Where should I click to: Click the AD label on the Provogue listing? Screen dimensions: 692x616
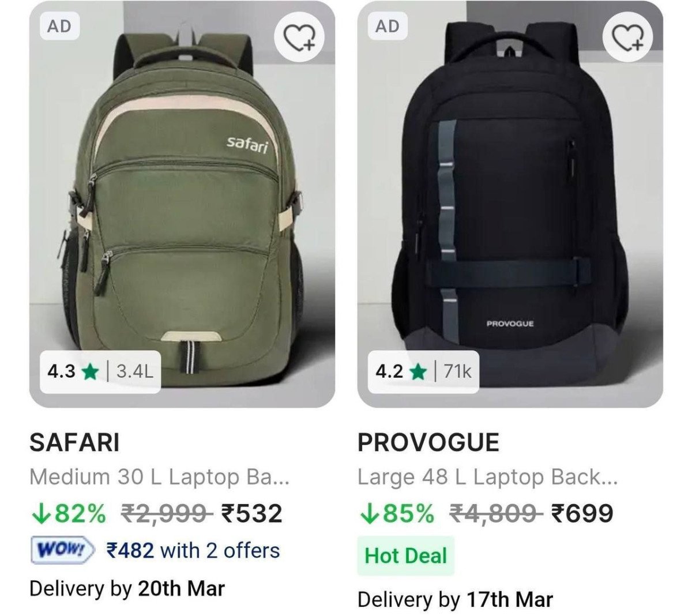[x=389, y=27]
